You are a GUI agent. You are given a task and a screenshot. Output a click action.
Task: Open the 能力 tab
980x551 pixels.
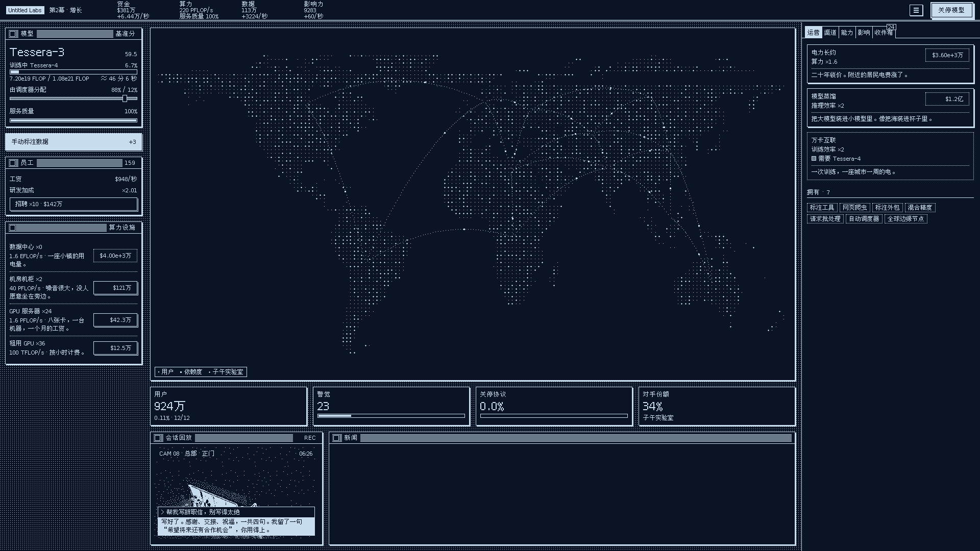[847, 33]
